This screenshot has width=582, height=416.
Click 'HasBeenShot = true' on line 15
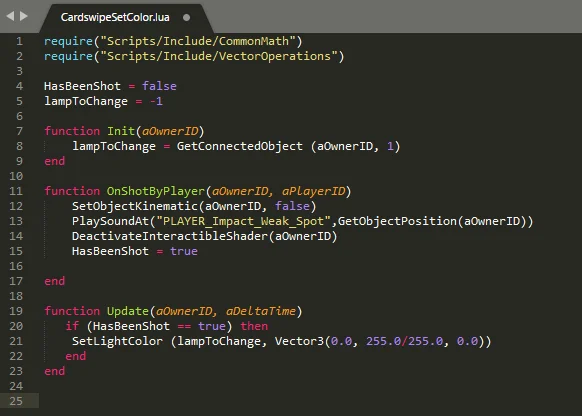pos(135,251)
